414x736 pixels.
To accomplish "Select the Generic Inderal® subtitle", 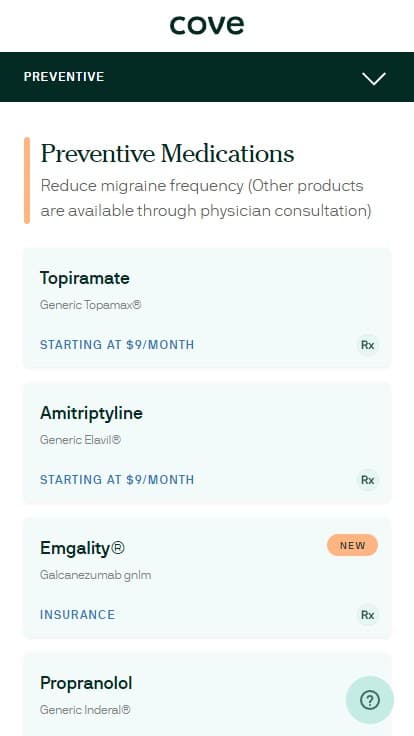I will click(85, 710).
